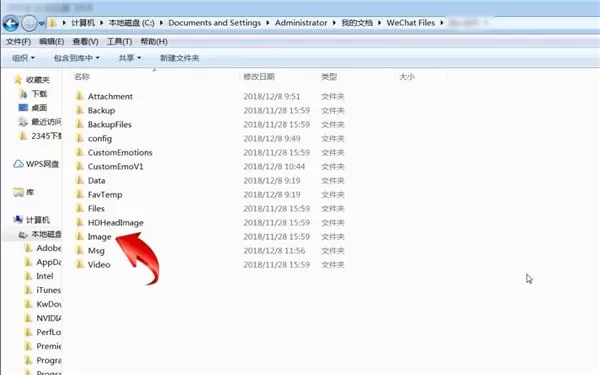Click the date 2018/12/8 10:44
This screenshot has width=600, height=375.
click(274, 166)
